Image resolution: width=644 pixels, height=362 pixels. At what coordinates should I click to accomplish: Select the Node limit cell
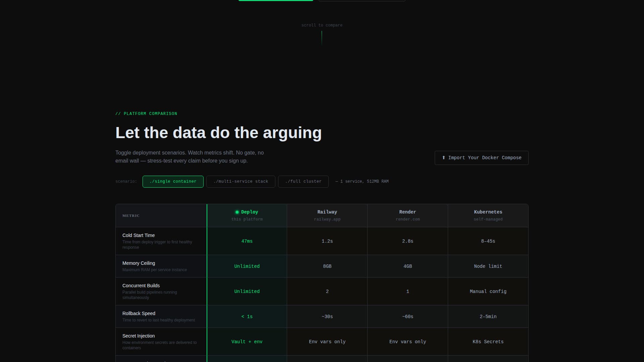488,266
